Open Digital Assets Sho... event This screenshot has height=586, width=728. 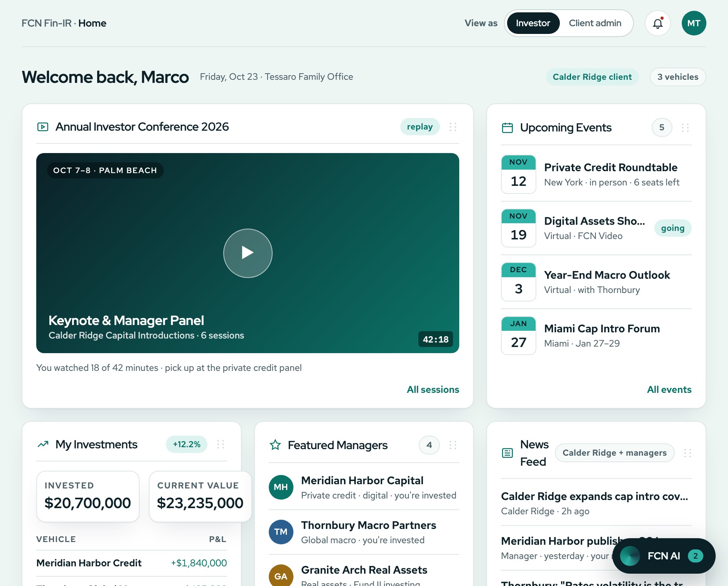(596, 228)
